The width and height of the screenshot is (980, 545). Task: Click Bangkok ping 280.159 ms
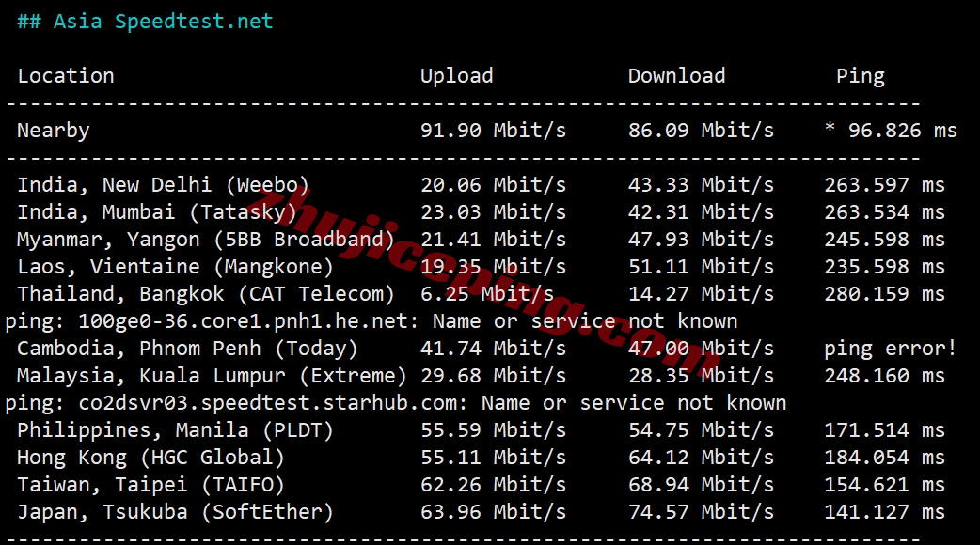tap(884, 294)
